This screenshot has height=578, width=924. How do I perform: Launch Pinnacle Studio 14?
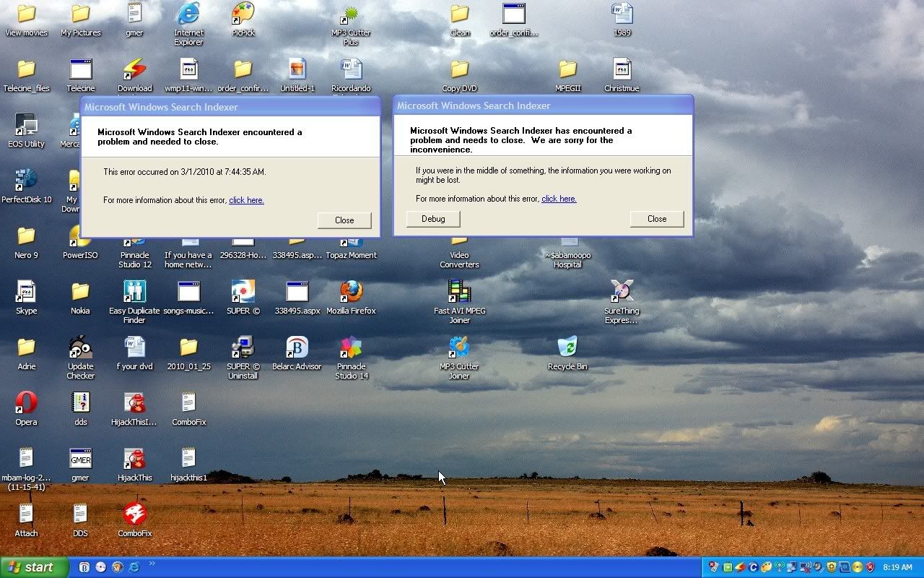[x=351, y=357]
